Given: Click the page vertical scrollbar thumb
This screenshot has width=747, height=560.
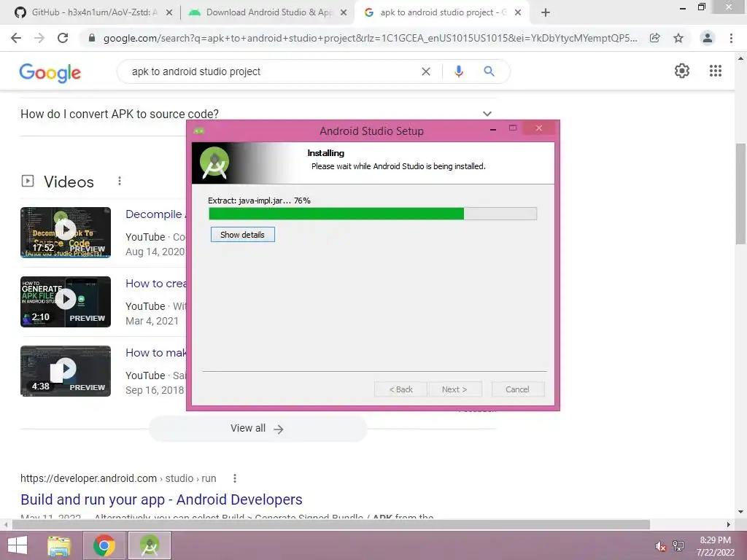Looking at the screenshot, I should (740, 193).
